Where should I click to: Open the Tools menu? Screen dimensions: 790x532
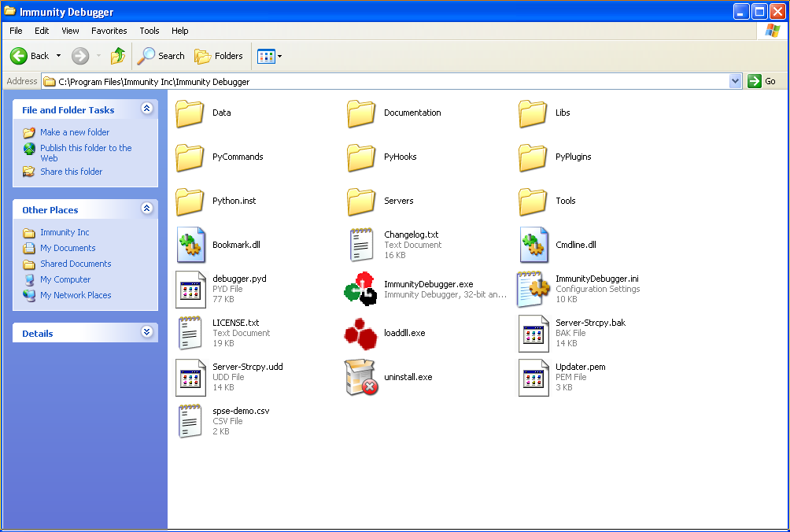(149, 31)
